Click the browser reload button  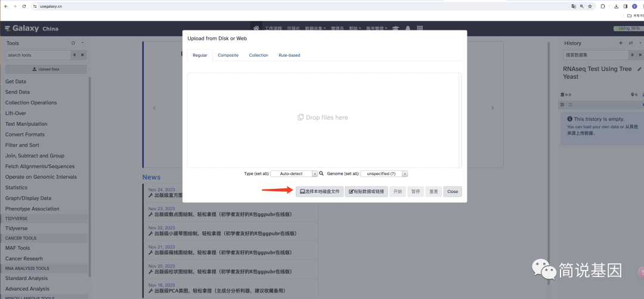point(24,7)
